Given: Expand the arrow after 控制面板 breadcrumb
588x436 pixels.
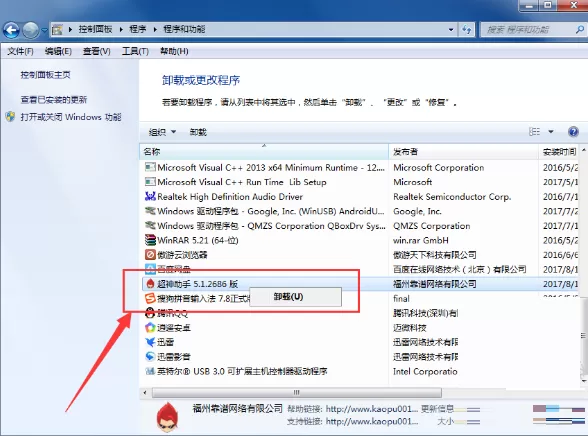Looking at the screenshot, I should [x=121, y=30].
